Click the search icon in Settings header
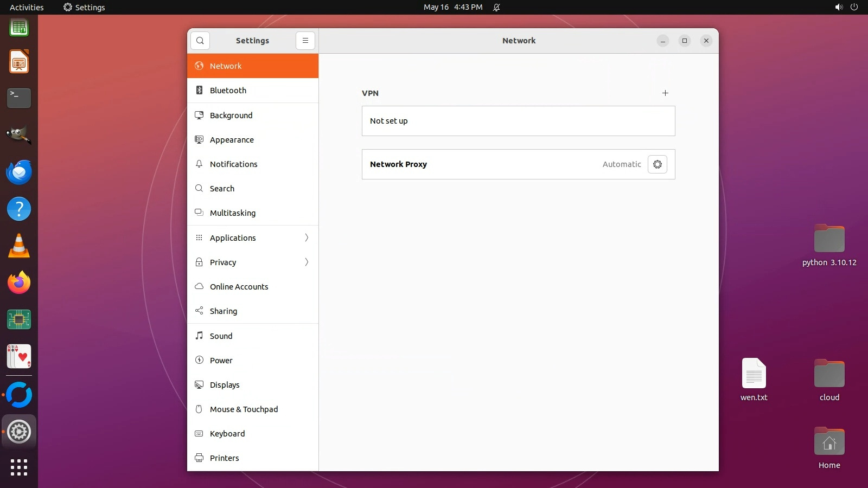The image size is (868, 488). click(x=200, y=41)
